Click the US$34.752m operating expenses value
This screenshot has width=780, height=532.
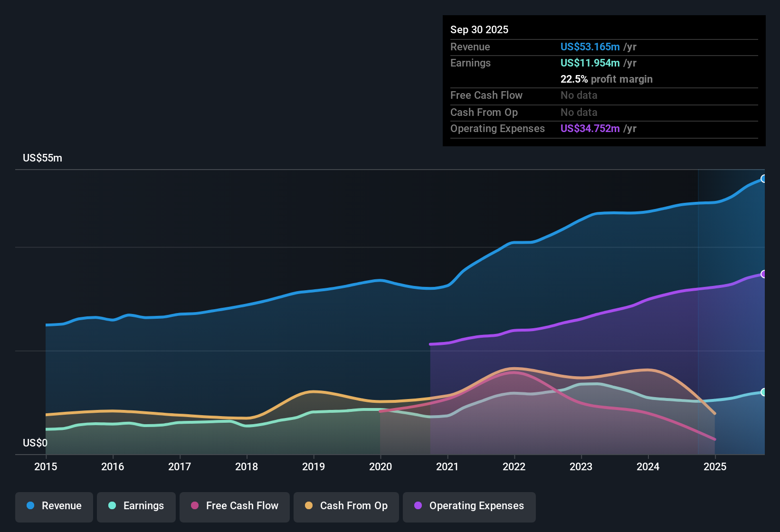(590, 128)
